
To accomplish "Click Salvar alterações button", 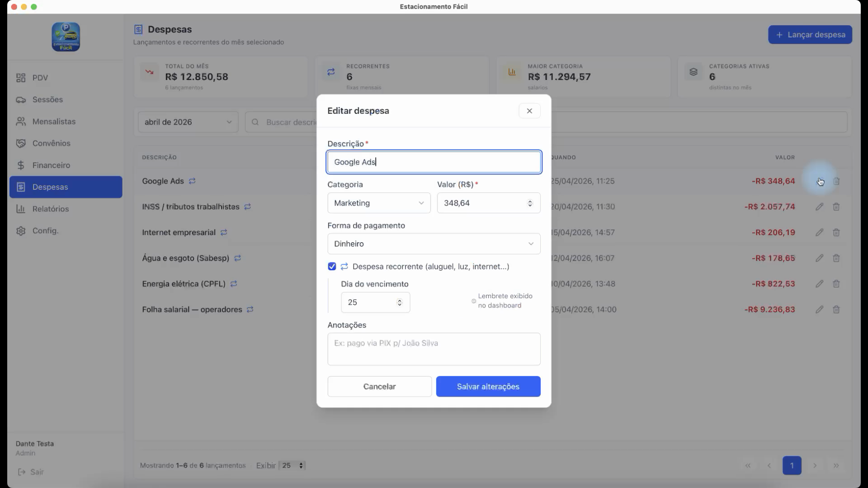I will coord(488,386).
